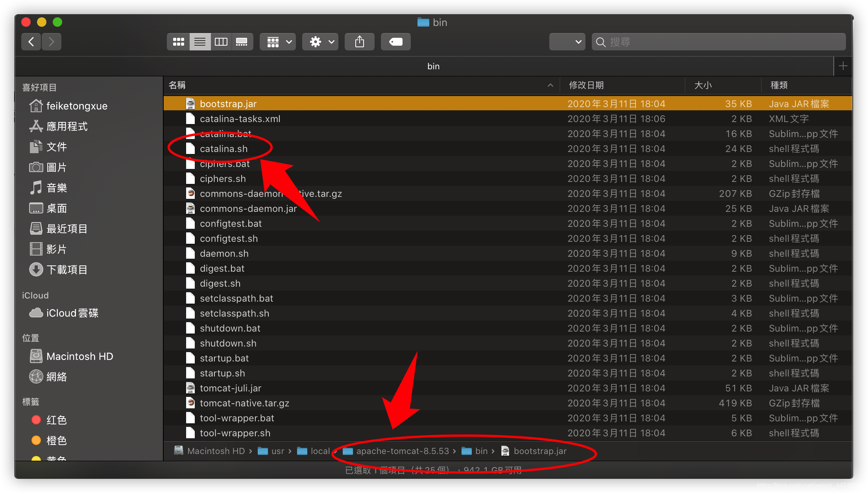Screen dimensions: 868x493
Task: Select 網絡 in the sidebar
Action: click(x=48, y=377)
